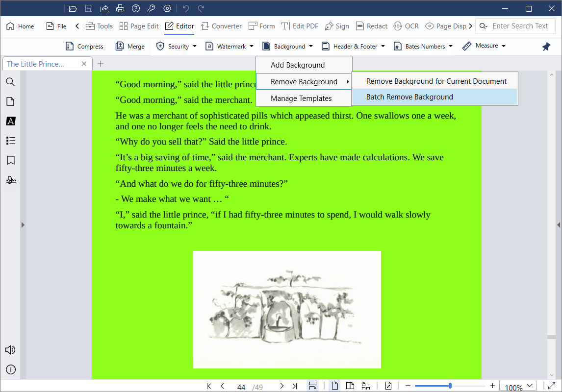Click the Print icon in title bar
Image resolution: width=562 pixels, height=392 pixels.
coord(120,9)
